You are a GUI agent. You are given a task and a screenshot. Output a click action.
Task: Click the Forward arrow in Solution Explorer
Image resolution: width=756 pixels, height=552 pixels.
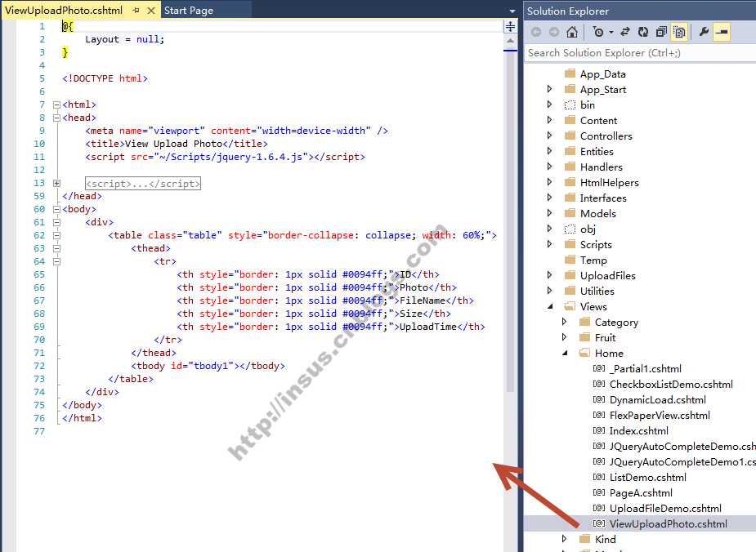tap(554, 33)
